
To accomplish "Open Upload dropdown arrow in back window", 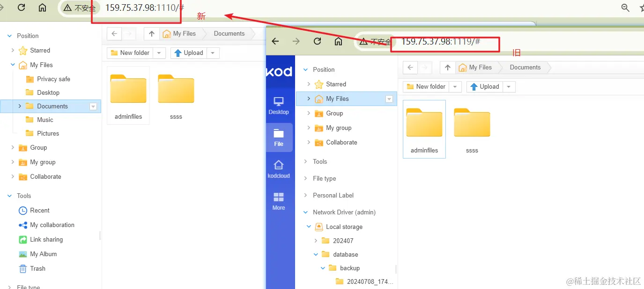I will [213, 53].
